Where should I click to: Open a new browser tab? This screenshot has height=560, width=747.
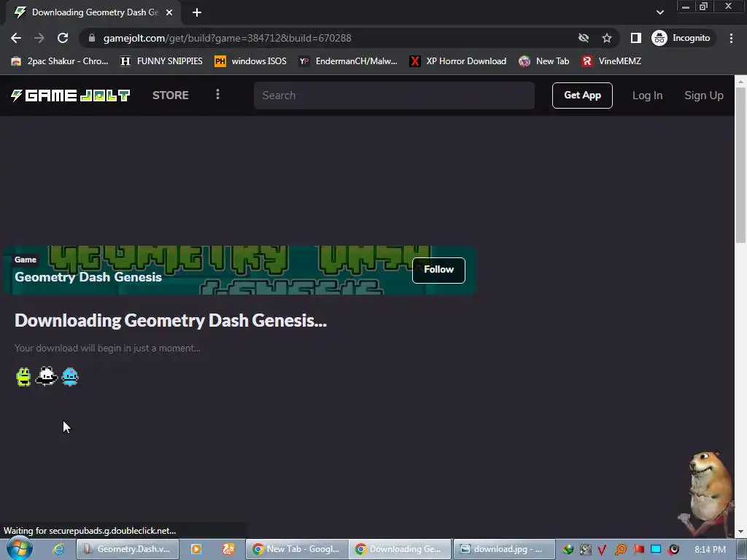197,12
